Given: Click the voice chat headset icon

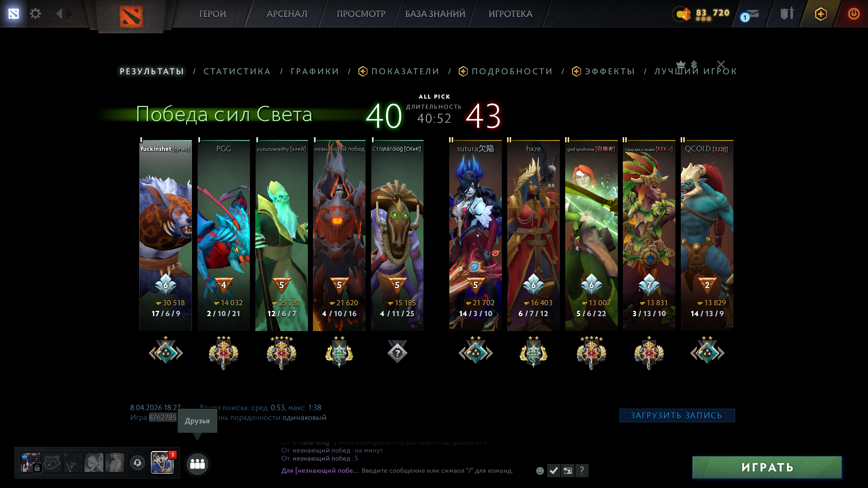Looking at the screenshot, I should coord(137,463).
